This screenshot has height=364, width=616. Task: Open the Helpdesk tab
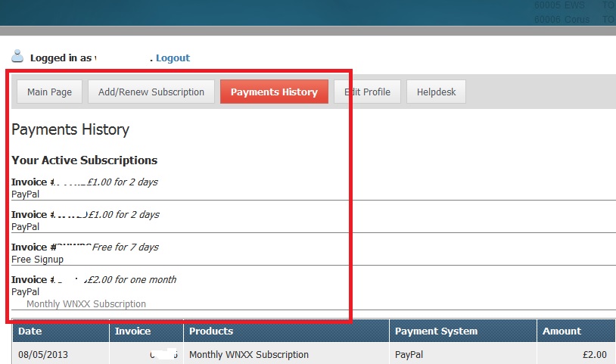(x=436, y=92)
